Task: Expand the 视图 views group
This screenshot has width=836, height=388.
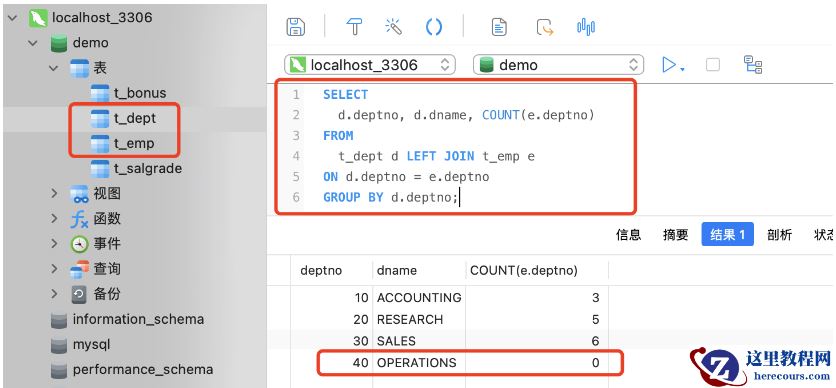Action: coord(54,193)
